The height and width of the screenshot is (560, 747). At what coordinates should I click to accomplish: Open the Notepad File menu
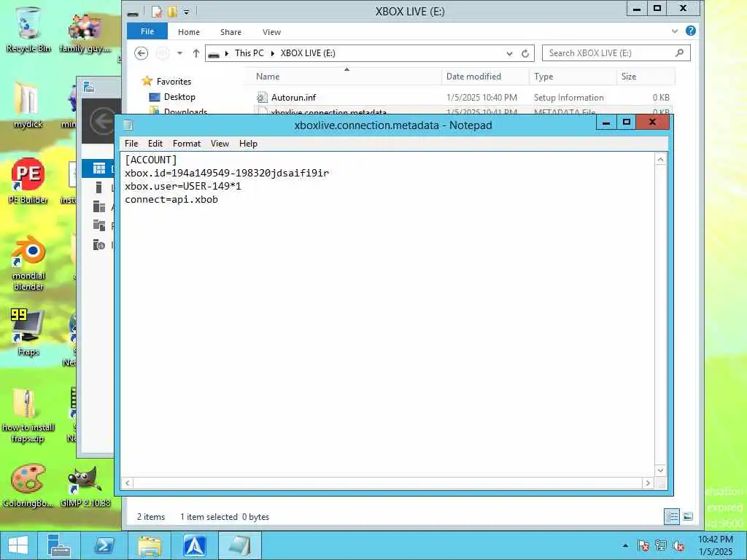(131, 144)
